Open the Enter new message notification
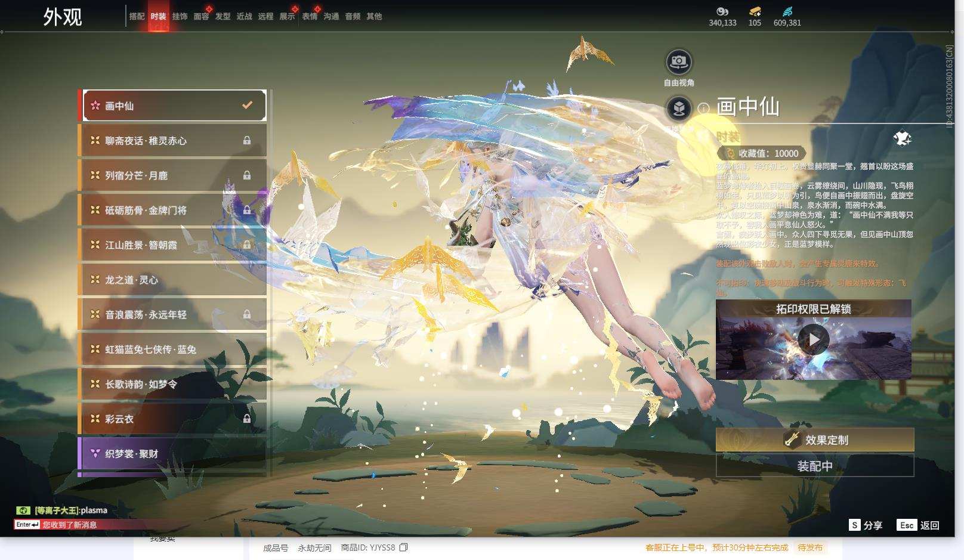964x560 pixels. pyautogui.click(x=57, y=525)
